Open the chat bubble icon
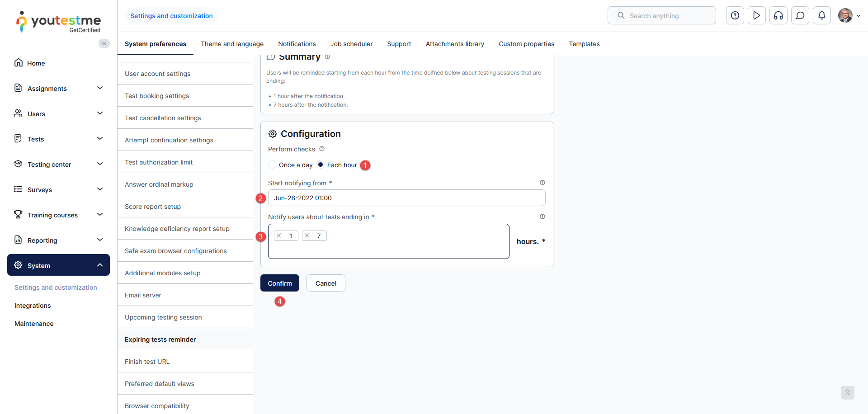 (x=800, y=16)
